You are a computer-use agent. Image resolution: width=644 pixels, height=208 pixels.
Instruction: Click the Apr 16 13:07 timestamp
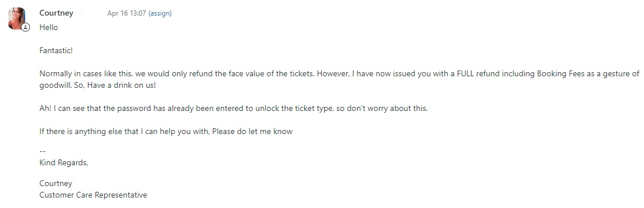click(127, 13)
